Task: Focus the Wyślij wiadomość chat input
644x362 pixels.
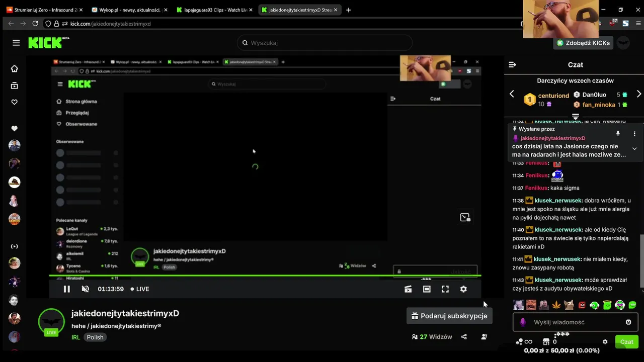Action: 576,322
